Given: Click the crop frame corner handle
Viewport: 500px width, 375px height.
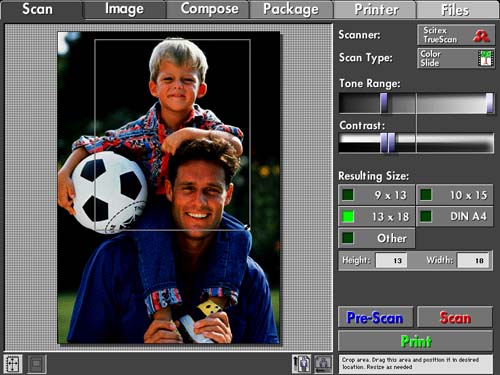Looking at the screenshot, I should pos(248,228).
